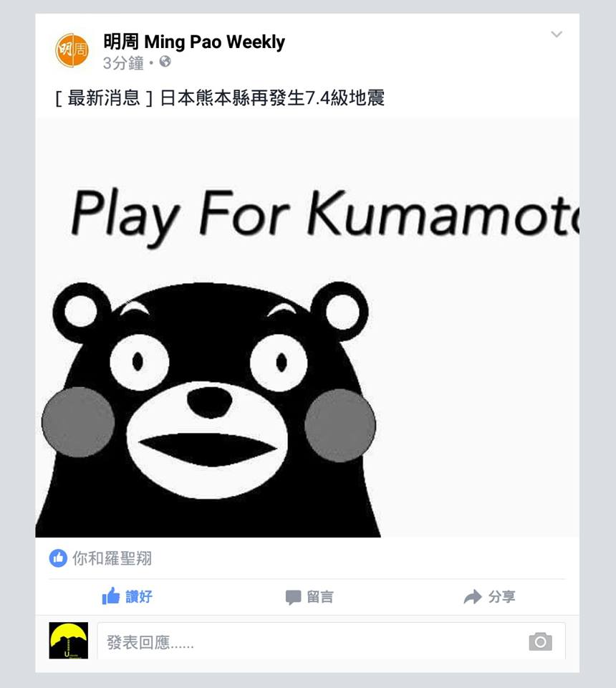Click the post headline about 熊本縣 earthquake
616x688 pixels.
[x=272, y=98]
